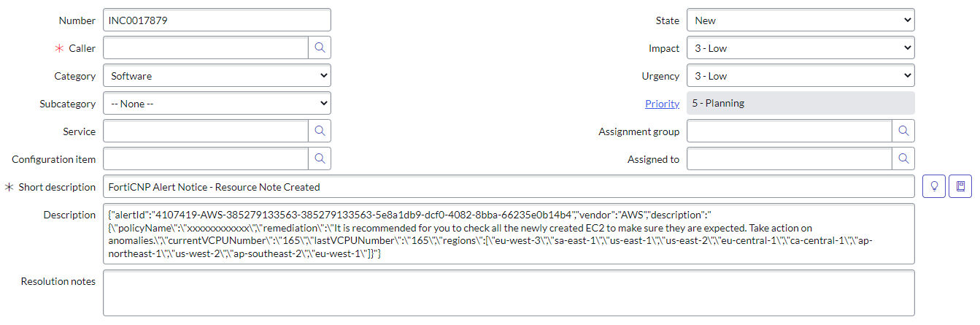
Task: Open the Service lookup search icon
Action: [320, 131]
